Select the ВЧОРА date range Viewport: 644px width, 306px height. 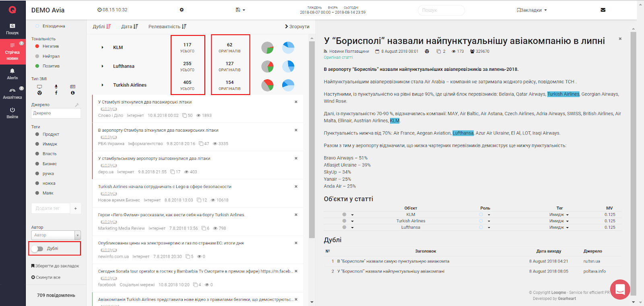tap(333, 8)
